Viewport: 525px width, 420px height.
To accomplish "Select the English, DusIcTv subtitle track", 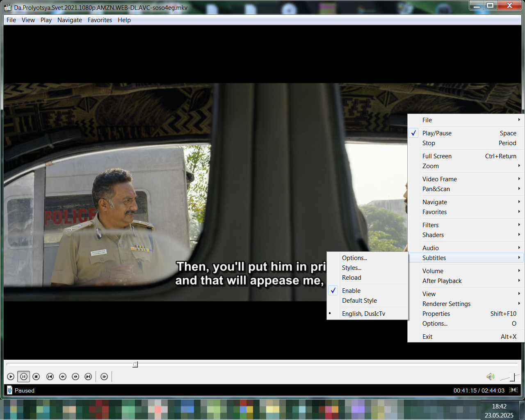I will point(363,314).
